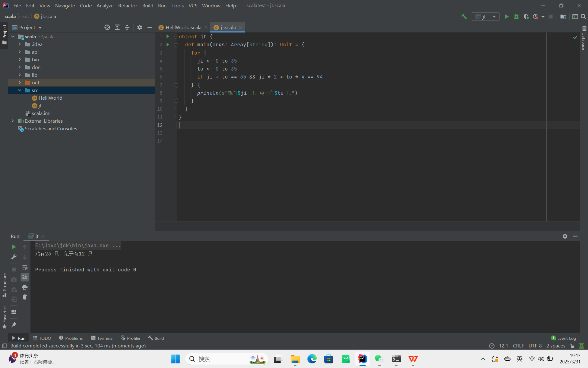Open the Event Log button

(x=563, y=338)
